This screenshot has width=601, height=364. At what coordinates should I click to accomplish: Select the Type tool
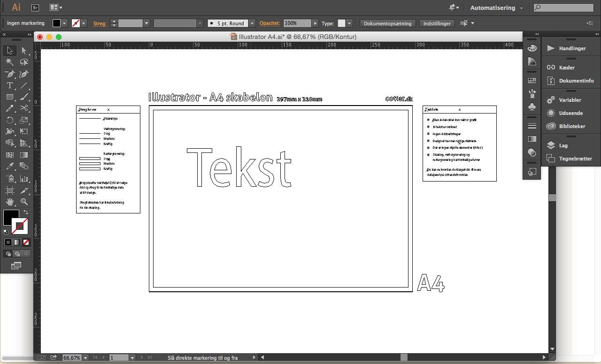coord(9,85)
